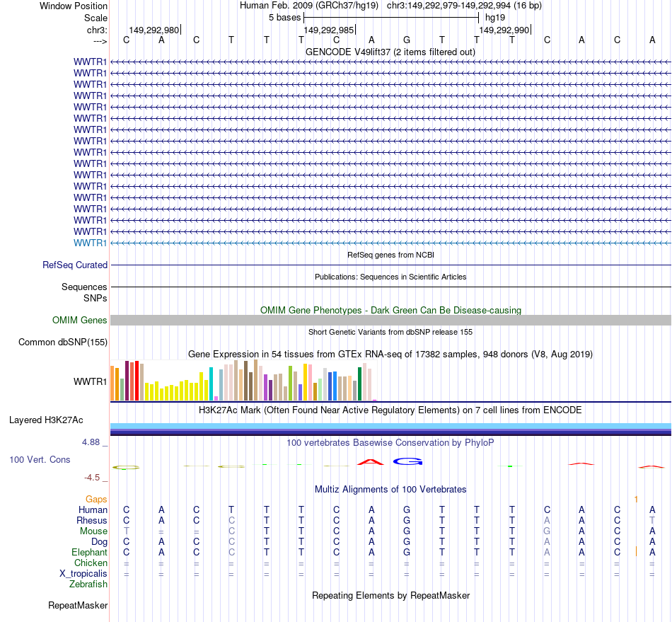Click the 100 Vert. Cons label
Screen dimensions: 672x622
(x=40, y=459)
